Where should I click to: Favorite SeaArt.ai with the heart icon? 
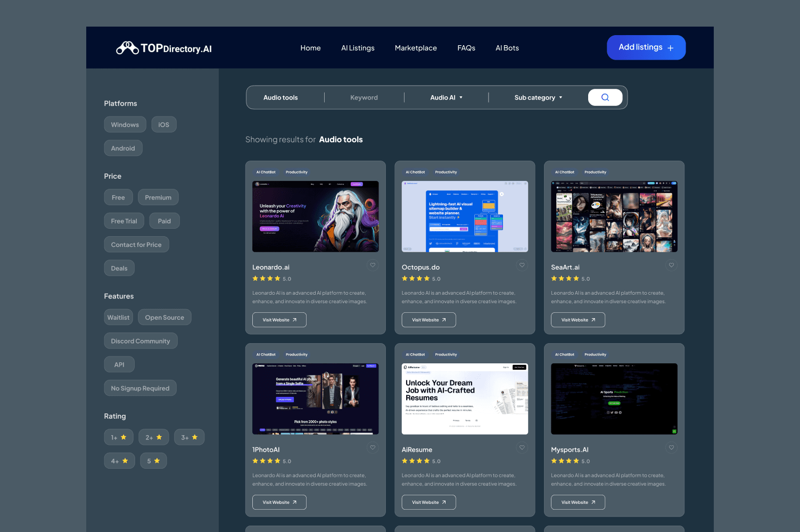671,265
